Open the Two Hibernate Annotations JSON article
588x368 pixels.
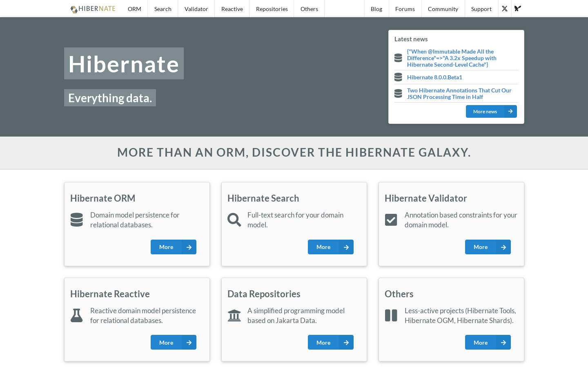459,94
